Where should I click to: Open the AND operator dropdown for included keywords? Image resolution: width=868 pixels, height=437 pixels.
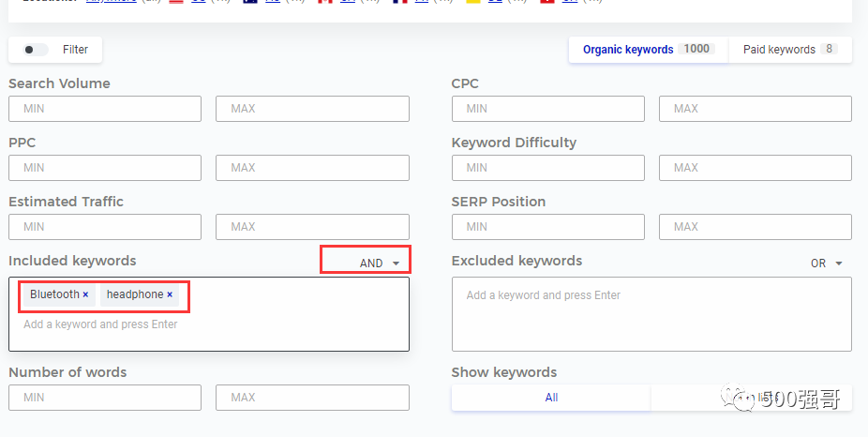380,264
